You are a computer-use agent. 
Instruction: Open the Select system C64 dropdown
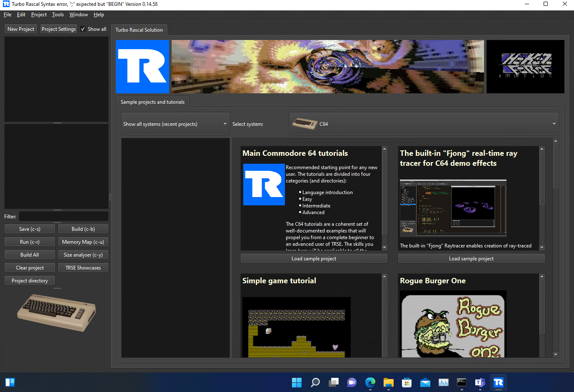point(424,124)
